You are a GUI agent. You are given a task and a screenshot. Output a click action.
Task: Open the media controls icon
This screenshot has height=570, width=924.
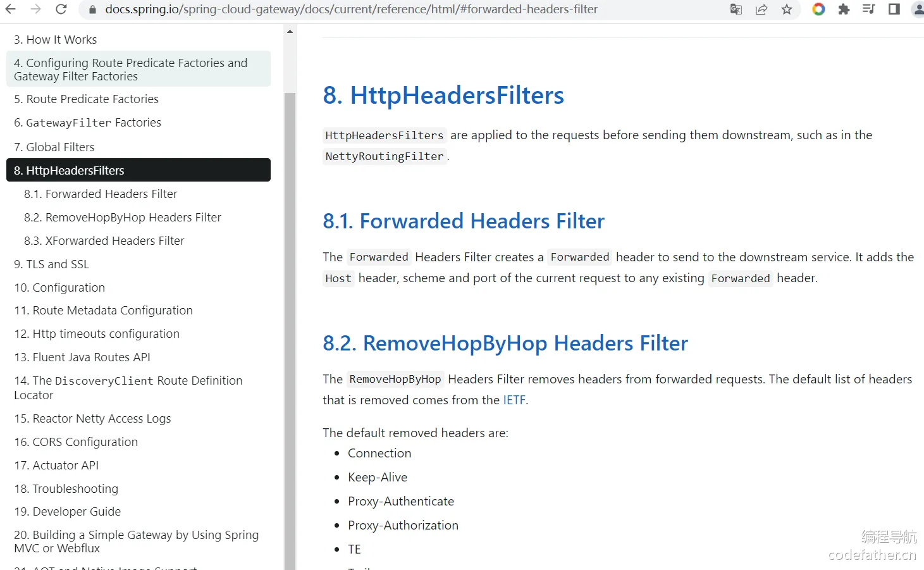[x=869, y=9]
